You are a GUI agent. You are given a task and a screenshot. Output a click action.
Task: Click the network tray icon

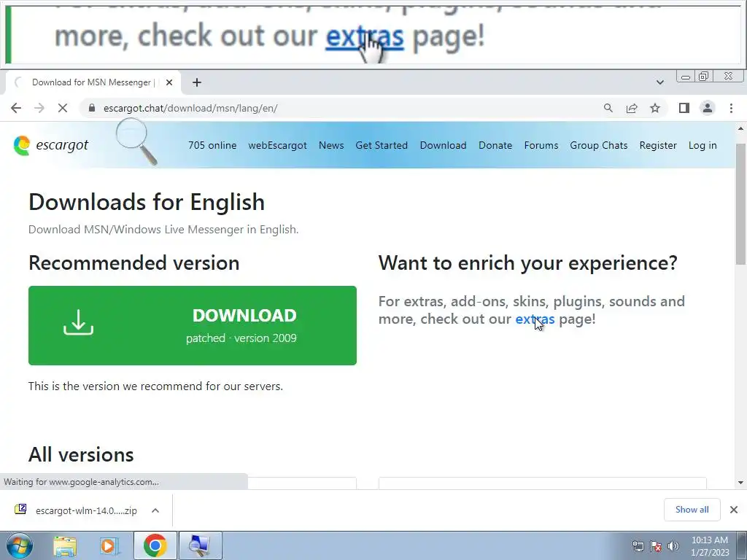638,546
